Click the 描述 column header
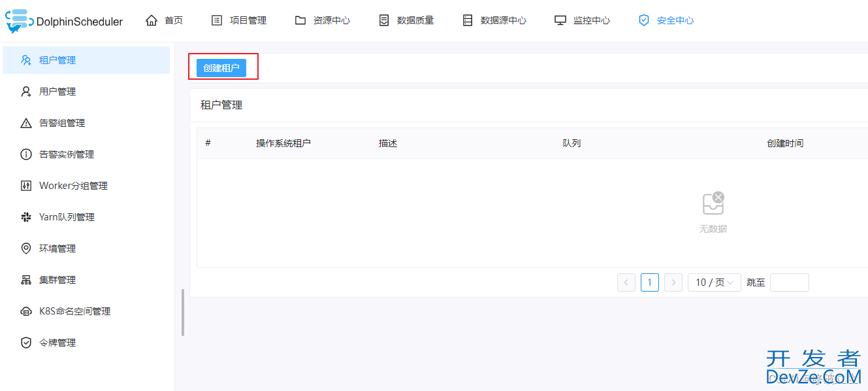 pyautogui.click(x=388, y=143)
